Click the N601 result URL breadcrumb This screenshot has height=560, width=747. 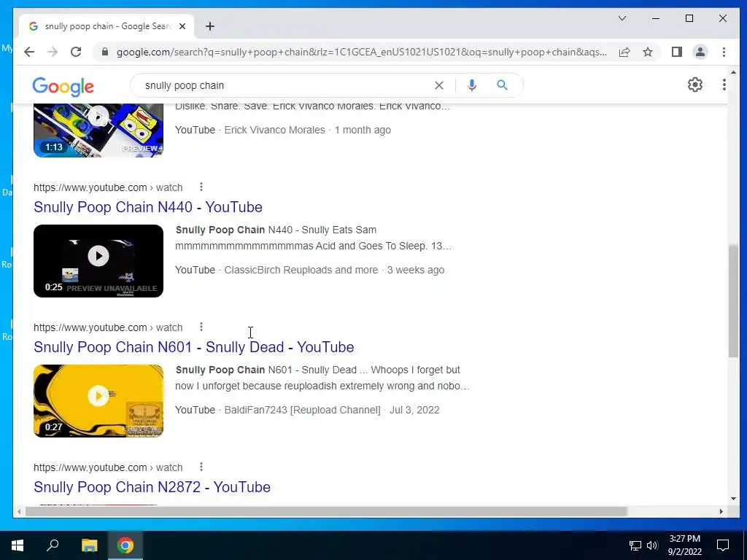click(x=108, y=327)
